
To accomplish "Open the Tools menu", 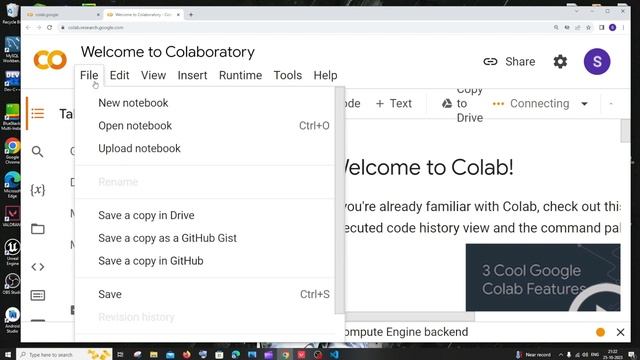I will (x=288, y=76).
